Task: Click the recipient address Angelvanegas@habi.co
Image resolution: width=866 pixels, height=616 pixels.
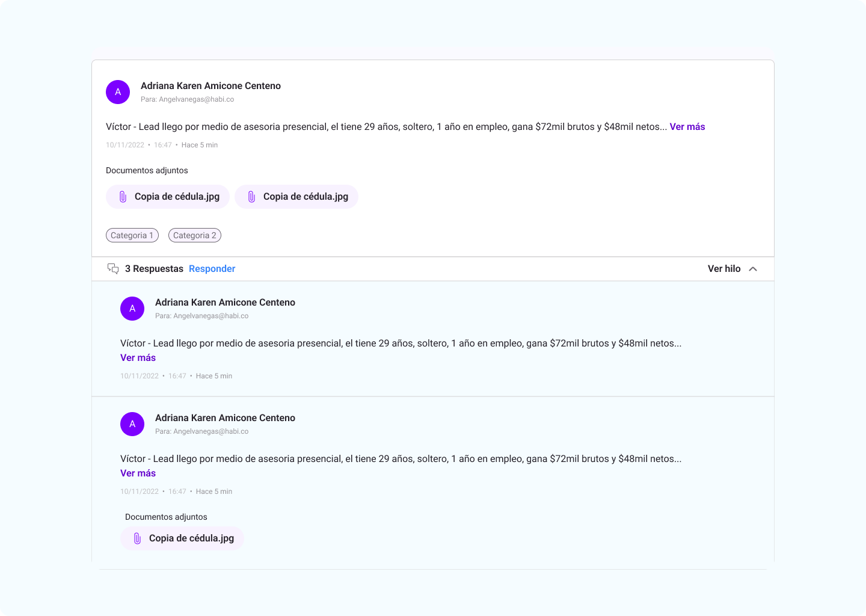Action: click(197, 99)
